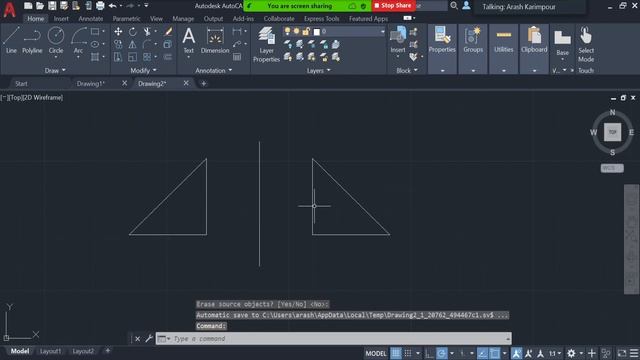640x360 pixels.
Task: Open the layer name dropdown
Action: click(382, 31)
